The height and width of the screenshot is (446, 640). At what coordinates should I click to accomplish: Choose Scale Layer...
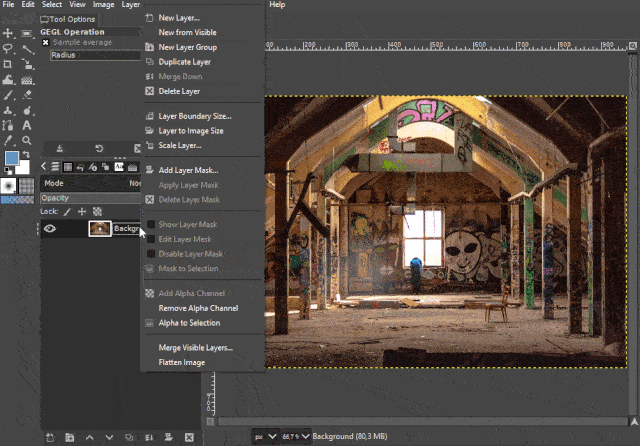202,146
